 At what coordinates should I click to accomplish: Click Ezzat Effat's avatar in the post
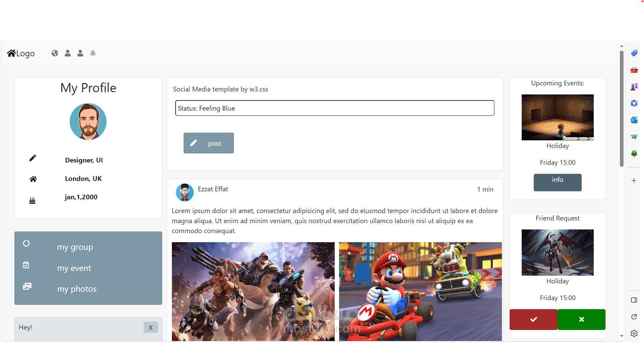click(185, 192)
